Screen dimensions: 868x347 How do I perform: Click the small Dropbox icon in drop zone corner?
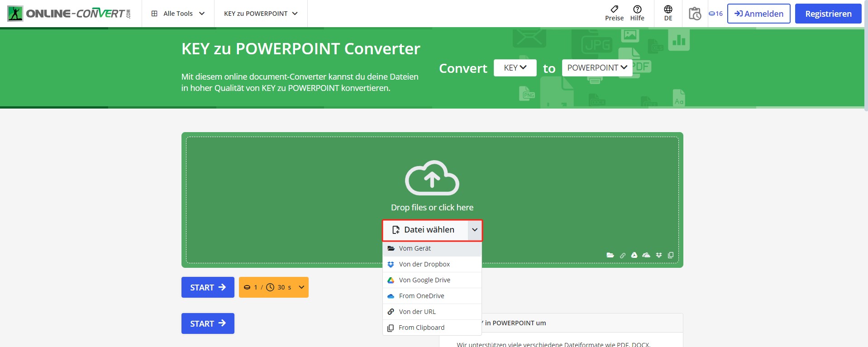(x=659, y=255)
